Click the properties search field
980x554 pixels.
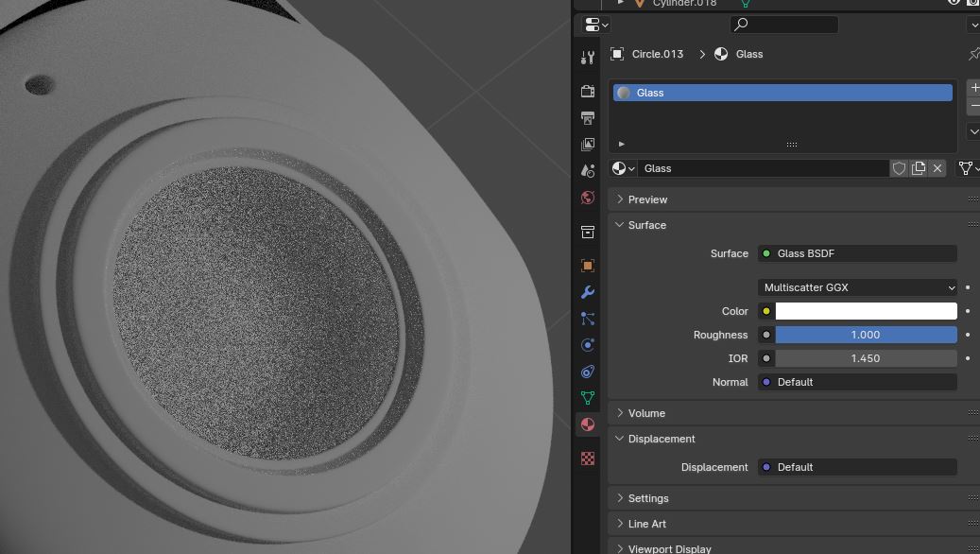point(783,25)
